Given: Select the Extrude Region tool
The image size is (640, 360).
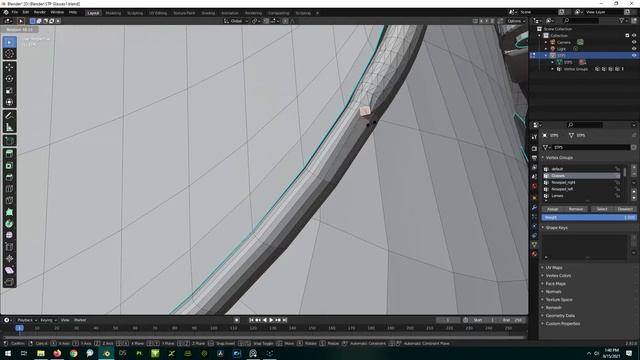Looking at the screenshot, I should pos(9,154).
